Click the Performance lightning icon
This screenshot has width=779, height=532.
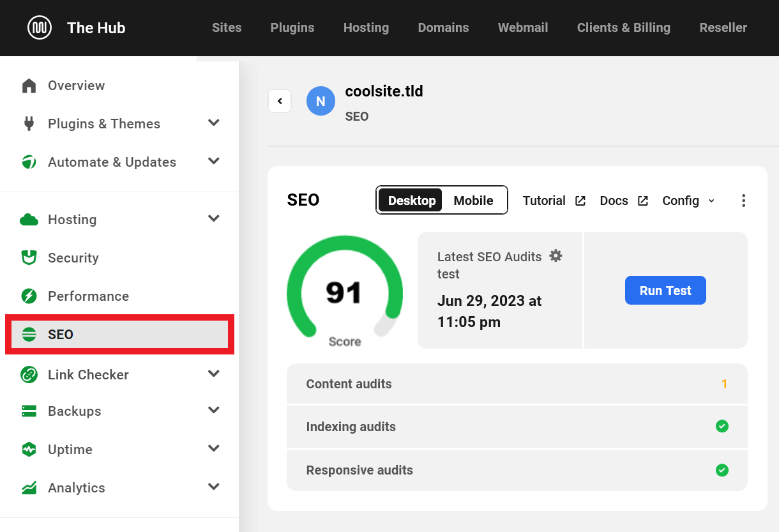(29, 296)
